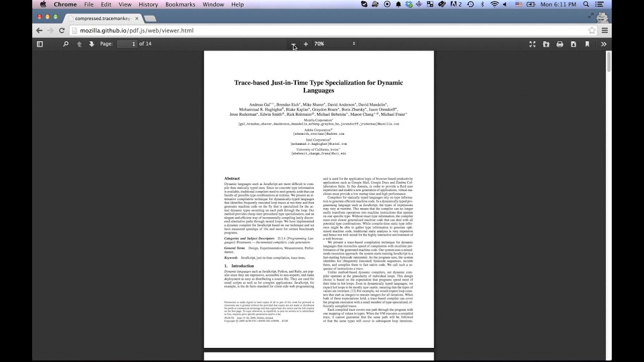Screen dimensions: 644x362
Task: Open the File menu
Action: [x=89, y=5]
